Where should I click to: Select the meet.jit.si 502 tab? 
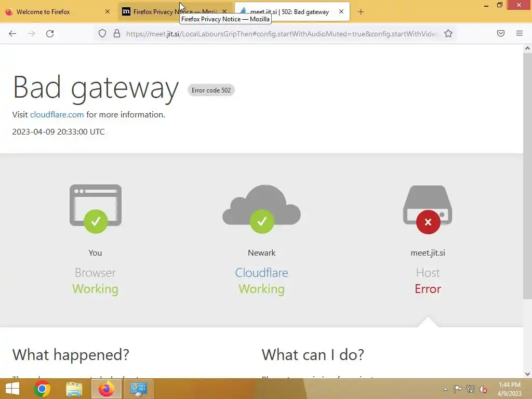292,12
